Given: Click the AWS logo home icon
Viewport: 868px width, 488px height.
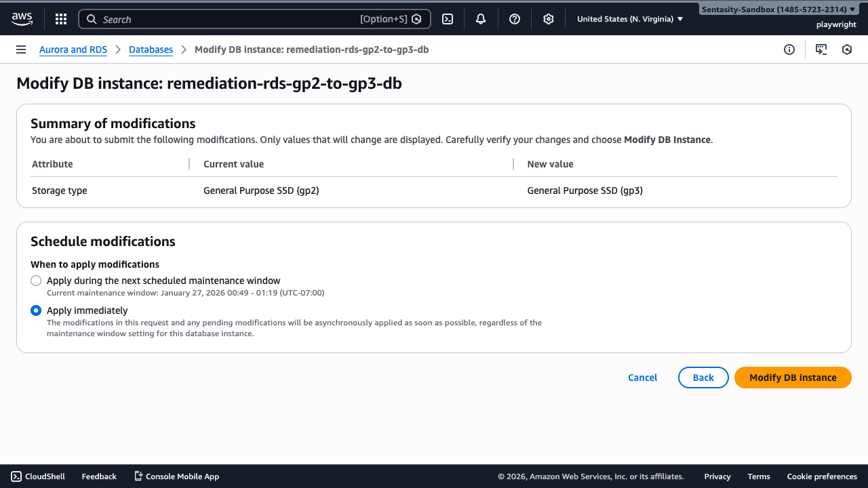Looking at the screenshot, I should point(22,19).
